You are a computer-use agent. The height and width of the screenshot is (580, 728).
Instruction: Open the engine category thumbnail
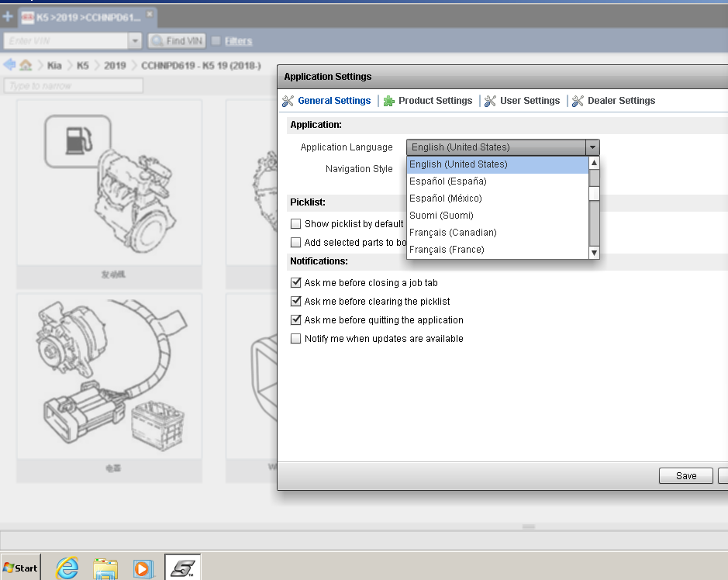(109, 194)
